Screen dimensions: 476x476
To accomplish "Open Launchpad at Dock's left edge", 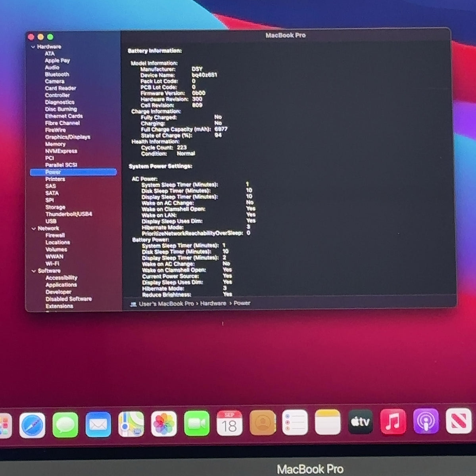I will pyautogui.click(x=5, y=426).
